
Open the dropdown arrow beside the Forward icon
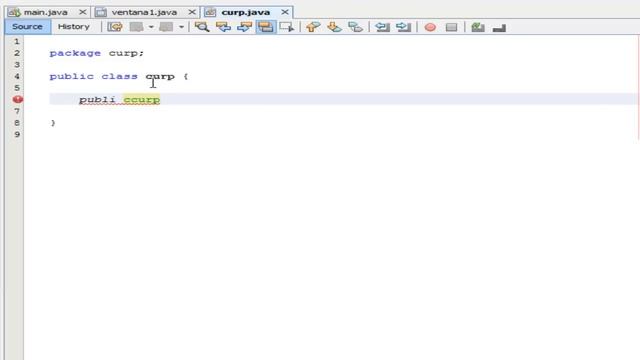tap(181, 27)
